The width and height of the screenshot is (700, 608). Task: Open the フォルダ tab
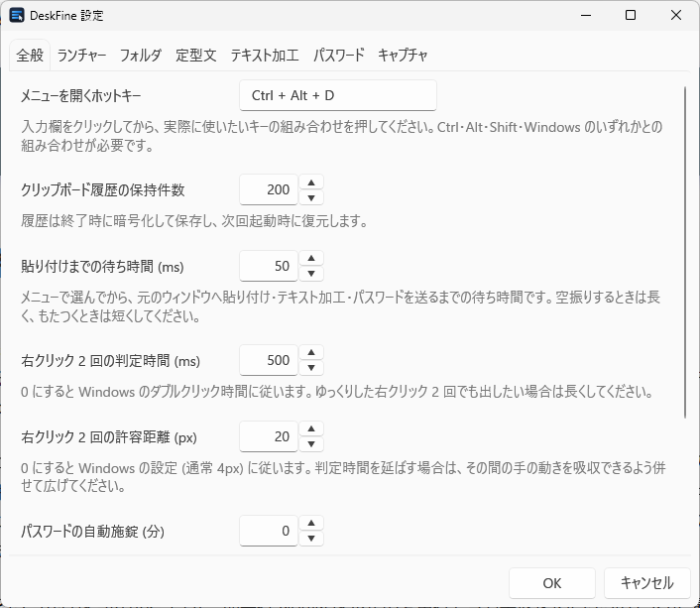(141, 56)
